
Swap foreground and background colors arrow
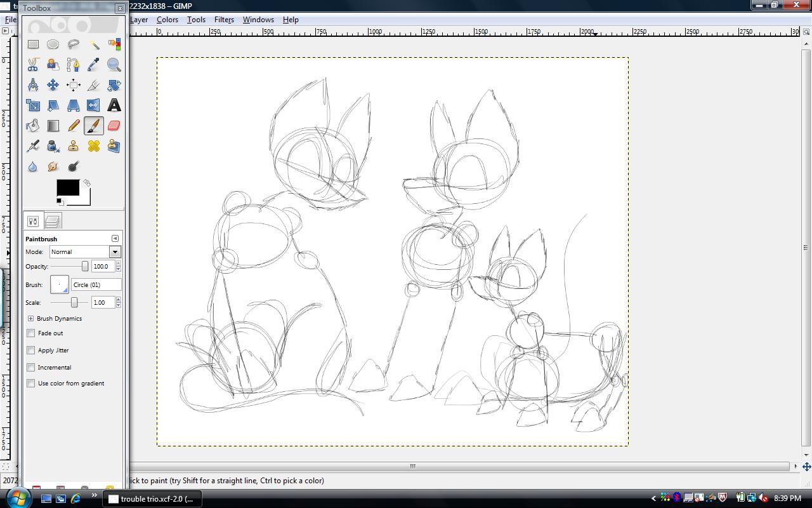coord(87,183)
